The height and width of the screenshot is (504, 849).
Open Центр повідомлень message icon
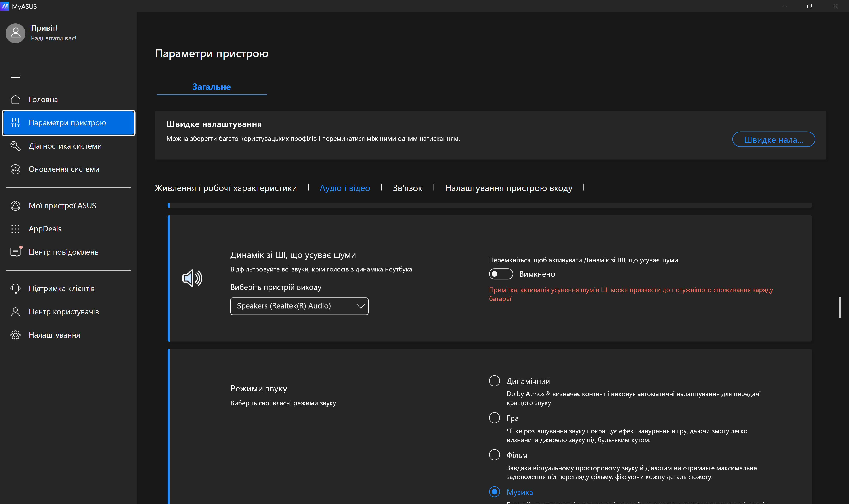[x=15, y=252]
